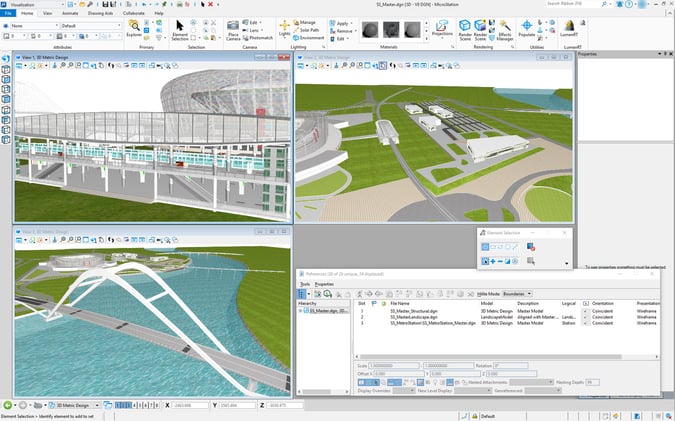The height and width of the screenshot is (421, 675).
Task: Click the search magnifier icon in Search Ribbon
Action: coord(604,4)
